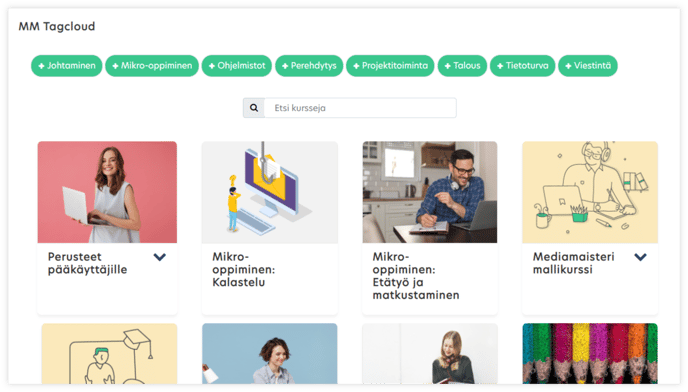Click the plus icon on Viestintä tag
The image size is (688, 392).
pyautogui.click(x=568, y=66)
